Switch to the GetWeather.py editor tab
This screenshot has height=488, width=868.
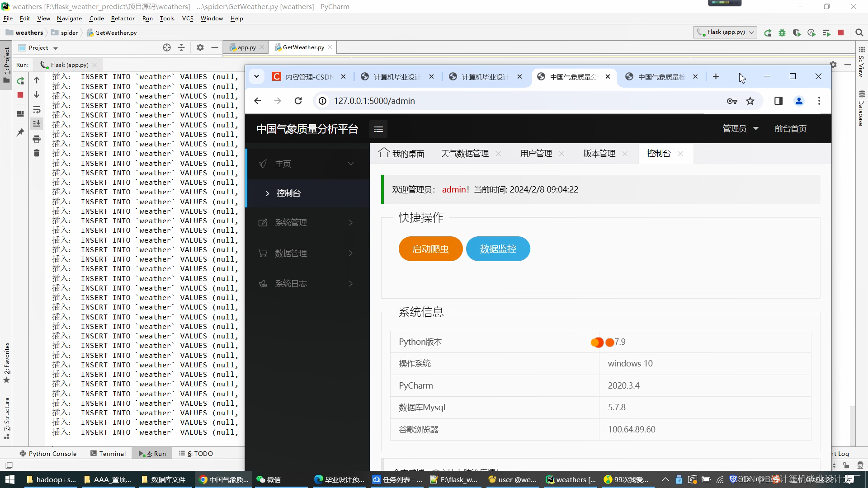point(302,47)
